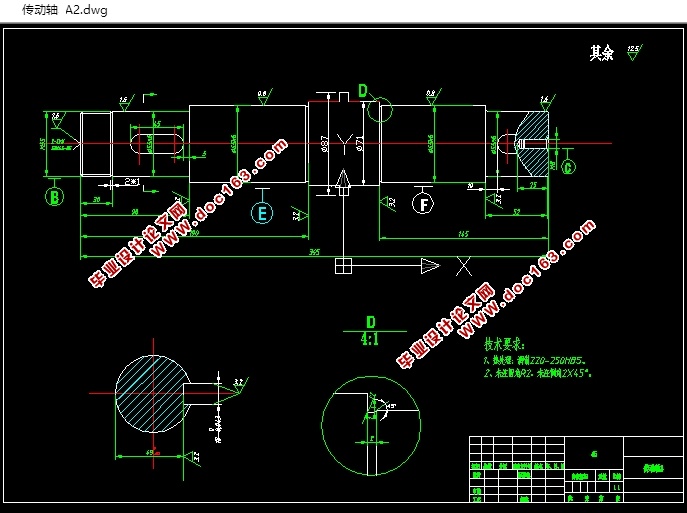Pick the Ø87 diameter dimension text

coord(325,143)
